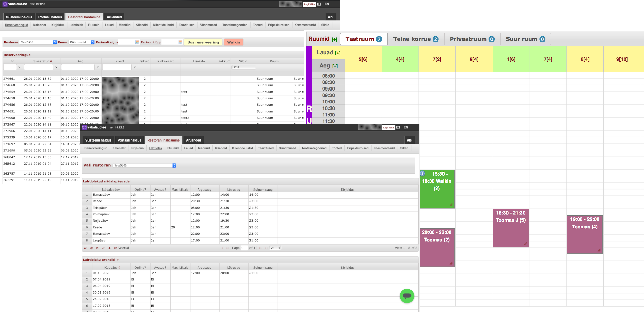Image resolution: width=644 pixels, height=312 pixels.
Task: Open the rows-per-page selector showing 25
Action: tap(275, 248)
